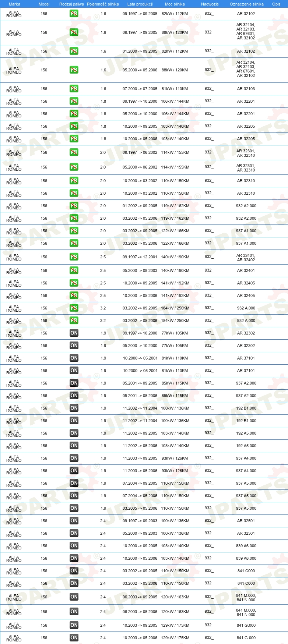Select '841 M.000, 841 N.000' in 06.2003 -> 05.2006 row
Image resolution: width=288 pixels, height=644 pixels.
pos(246,612)
